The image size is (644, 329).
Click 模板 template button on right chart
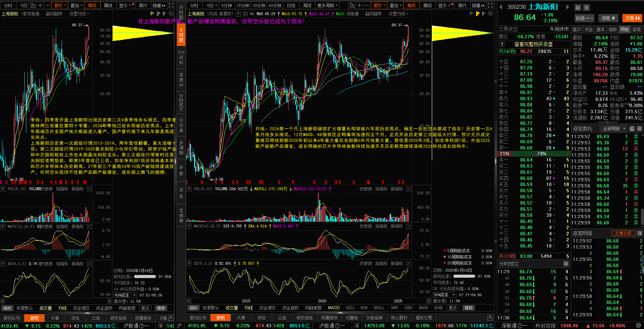(x=469, y=308)
